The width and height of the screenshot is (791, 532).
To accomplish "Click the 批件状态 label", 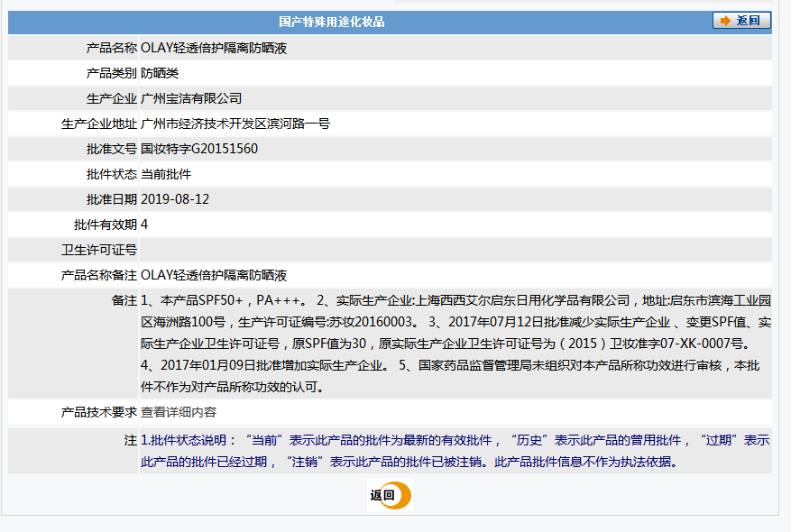I will 112,174.
